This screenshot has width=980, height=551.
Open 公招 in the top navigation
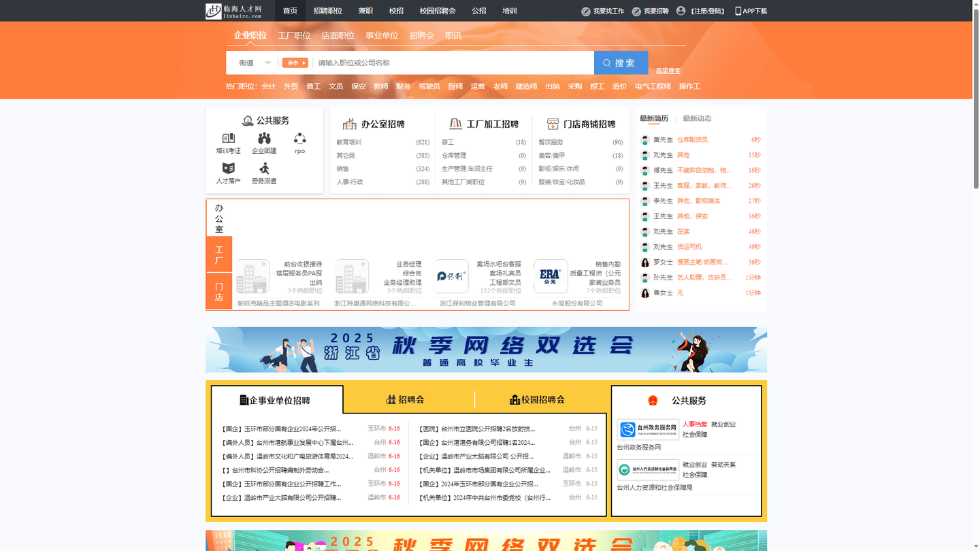(479, 11)
